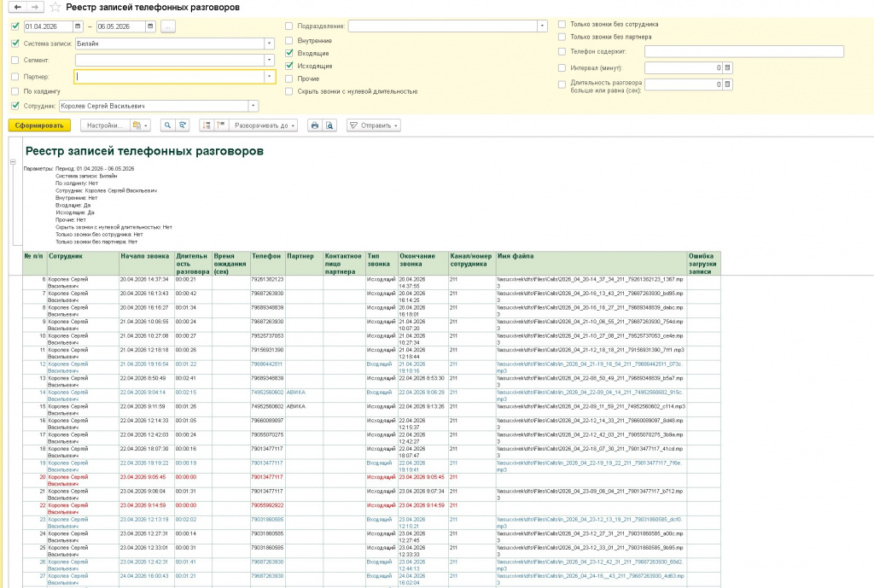
Task: Select phone 79525737053 in row 10
Action: 267,336
